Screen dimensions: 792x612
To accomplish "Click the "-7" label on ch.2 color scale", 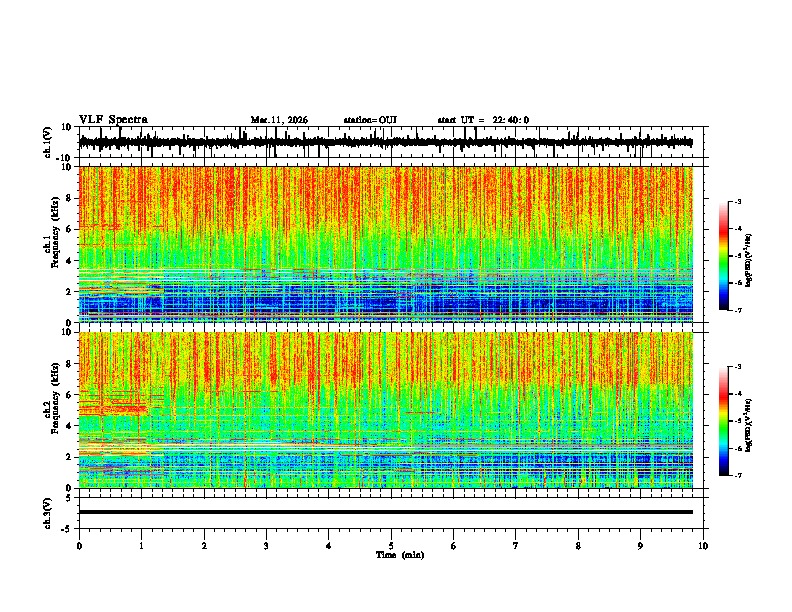I will point(738,475).
